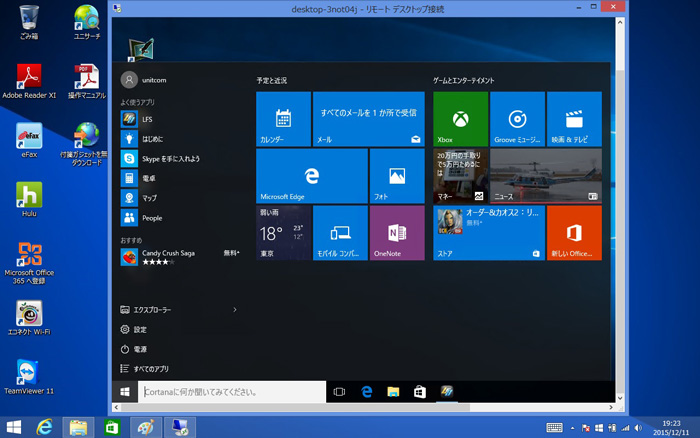This screenshot has width=700, height=438.
Task: Select Microsoft Office 365 registration icon
Action: point(29,263)
